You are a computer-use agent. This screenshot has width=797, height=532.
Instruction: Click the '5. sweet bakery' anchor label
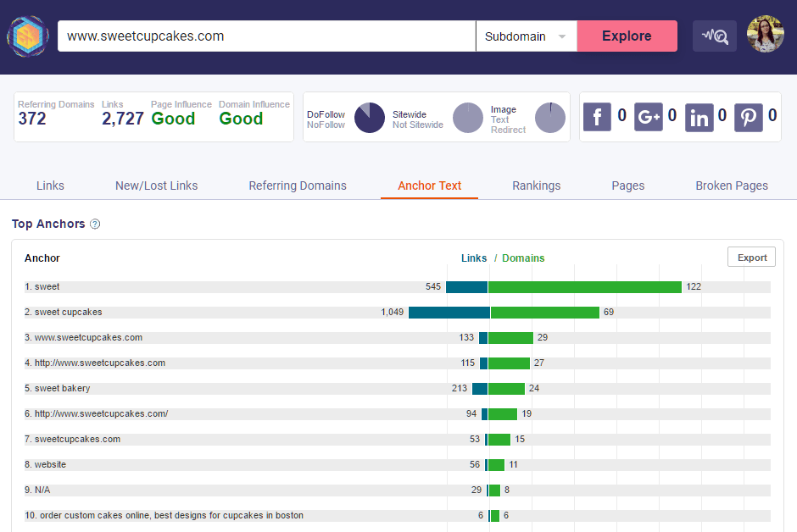[58, 388]
